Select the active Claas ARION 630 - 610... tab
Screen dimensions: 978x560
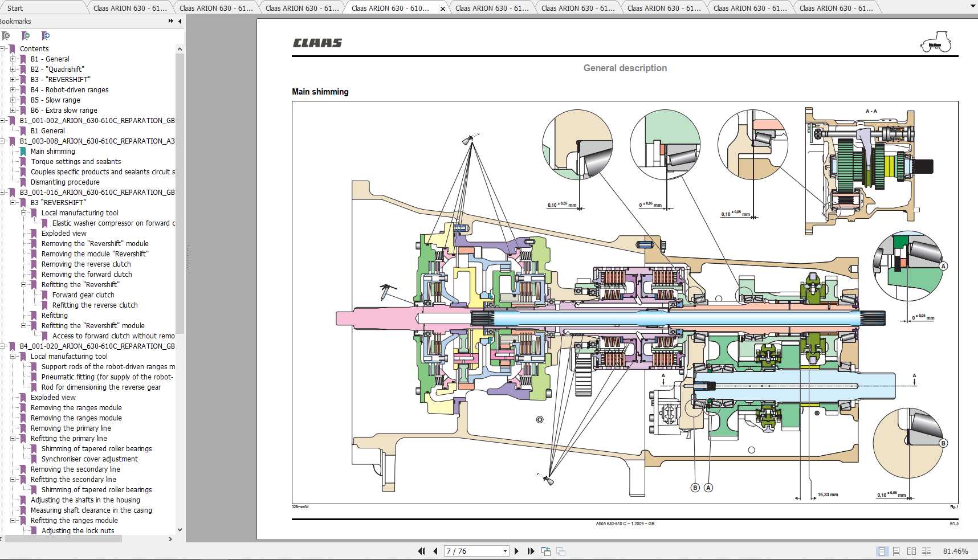[x=390, y=8]
